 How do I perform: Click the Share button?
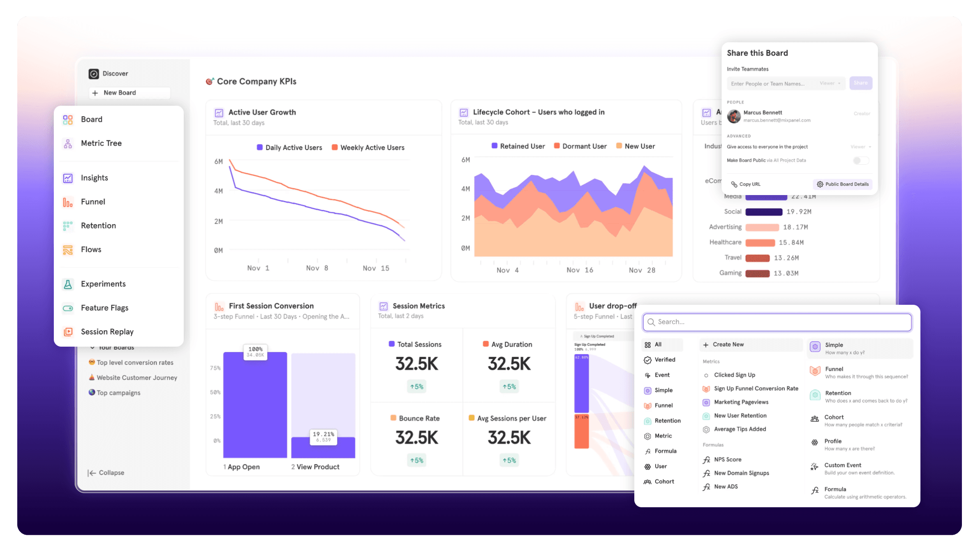tap(860, 83)
